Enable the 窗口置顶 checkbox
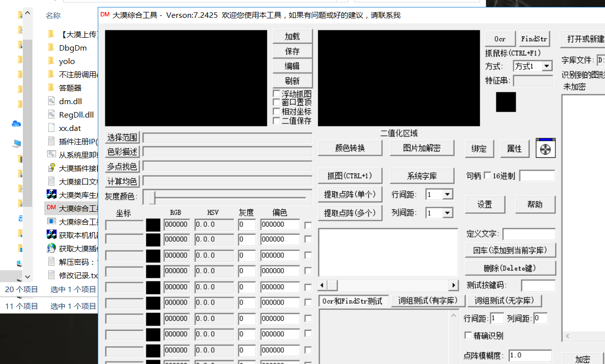 pyautogui.click(x=276, y=103)
